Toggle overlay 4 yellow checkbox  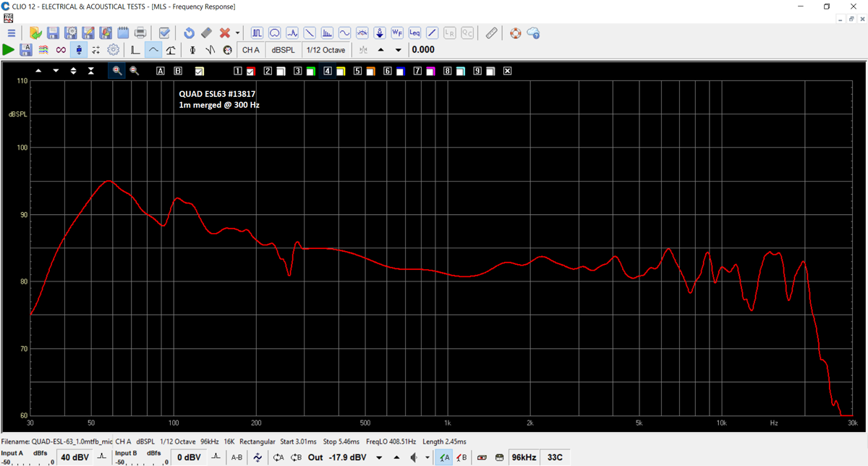[x=340, y=71]
